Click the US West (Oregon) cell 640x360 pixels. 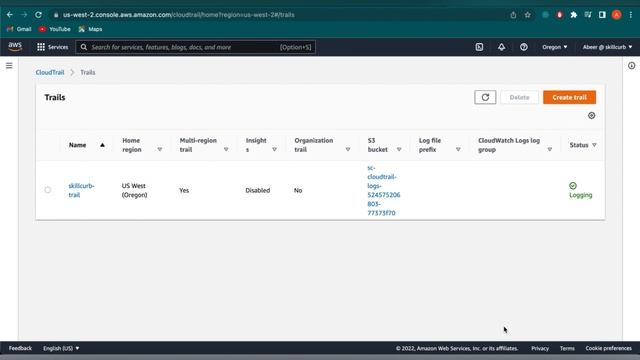pyautogui.click(x=134, y=190)
